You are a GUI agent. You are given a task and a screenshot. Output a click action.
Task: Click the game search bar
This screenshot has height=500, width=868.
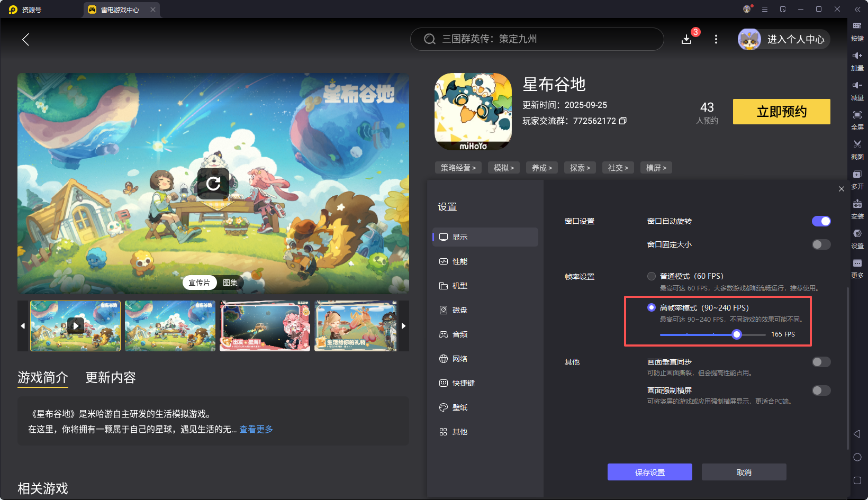tap(537, 39)
